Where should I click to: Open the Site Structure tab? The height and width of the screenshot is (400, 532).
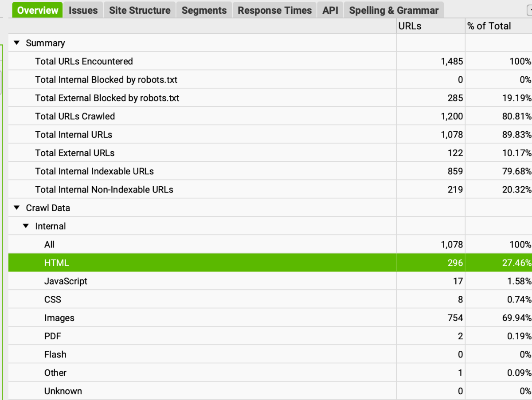(140, 10)
